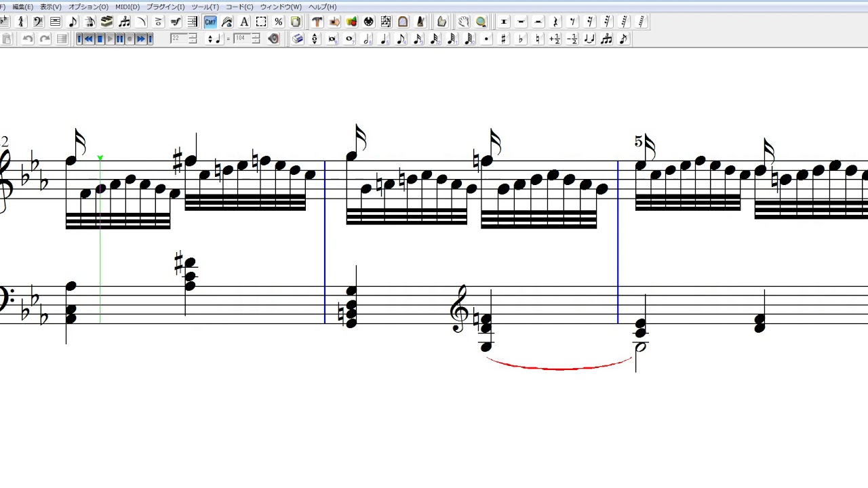Click the redo arrow button
The image size is (868, 488).
click(x=45, y=39)
